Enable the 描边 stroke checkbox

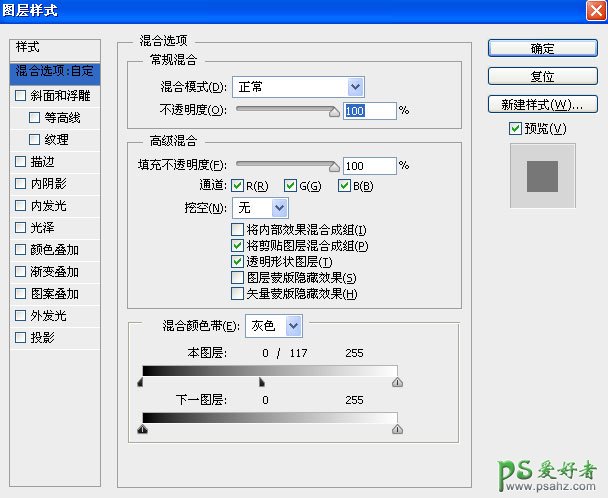21,161
